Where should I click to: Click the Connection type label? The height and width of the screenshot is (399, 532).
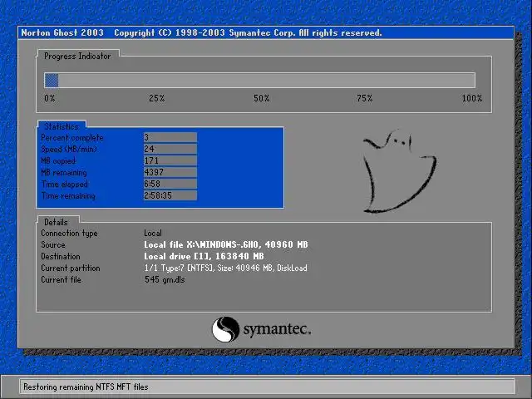tap(69, 233)
